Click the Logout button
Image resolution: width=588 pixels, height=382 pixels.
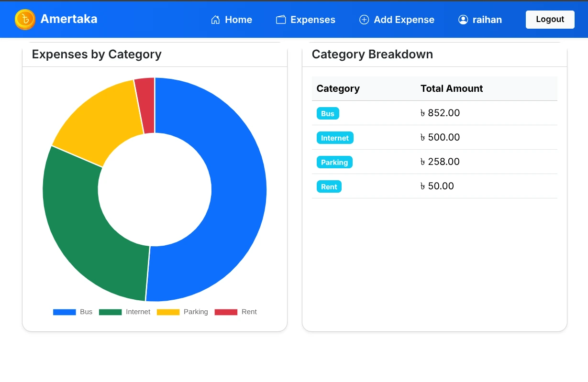pos(550,19)
